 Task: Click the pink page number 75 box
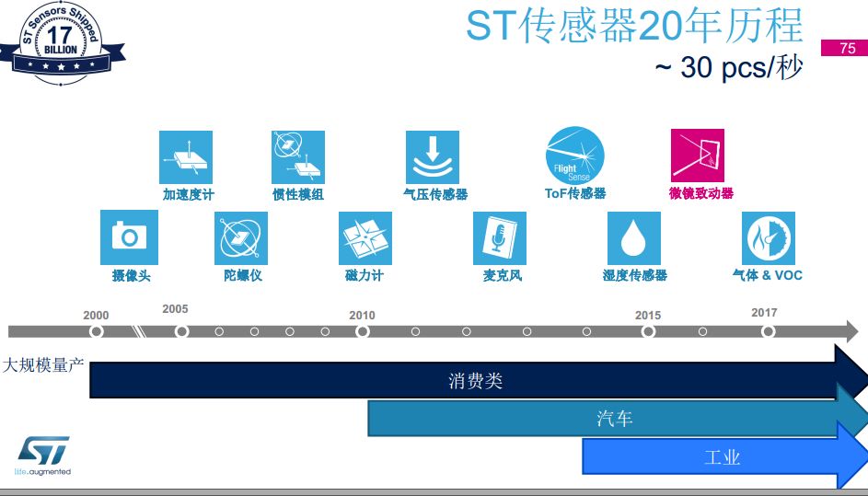(x=844, y=48)
